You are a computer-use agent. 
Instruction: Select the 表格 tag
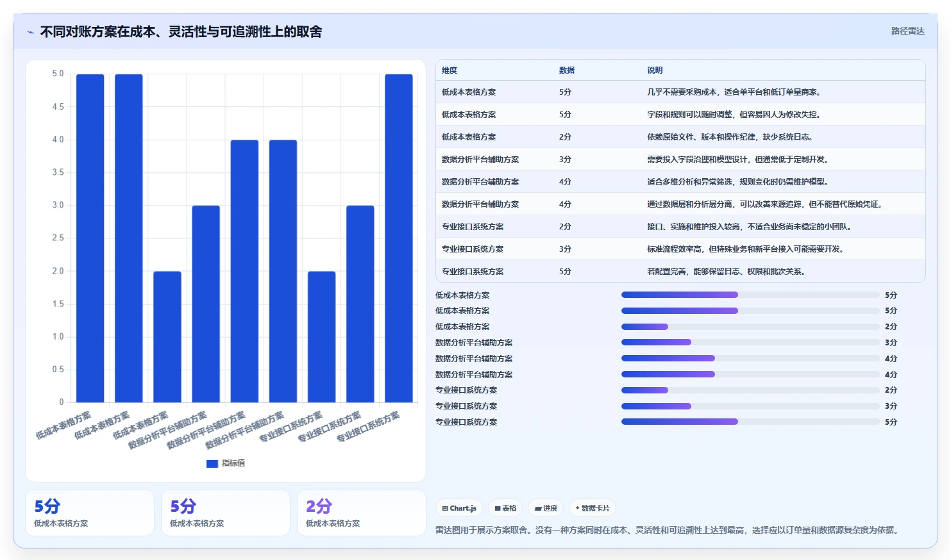[x=505, y=508]
